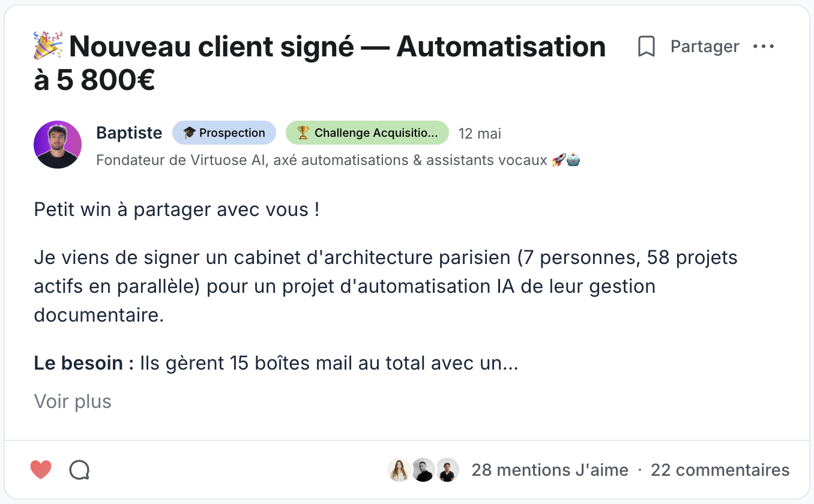Screen dimensions: 814x504
Task: Open comments via speech bubble icon
Action: tap(79, 470)
